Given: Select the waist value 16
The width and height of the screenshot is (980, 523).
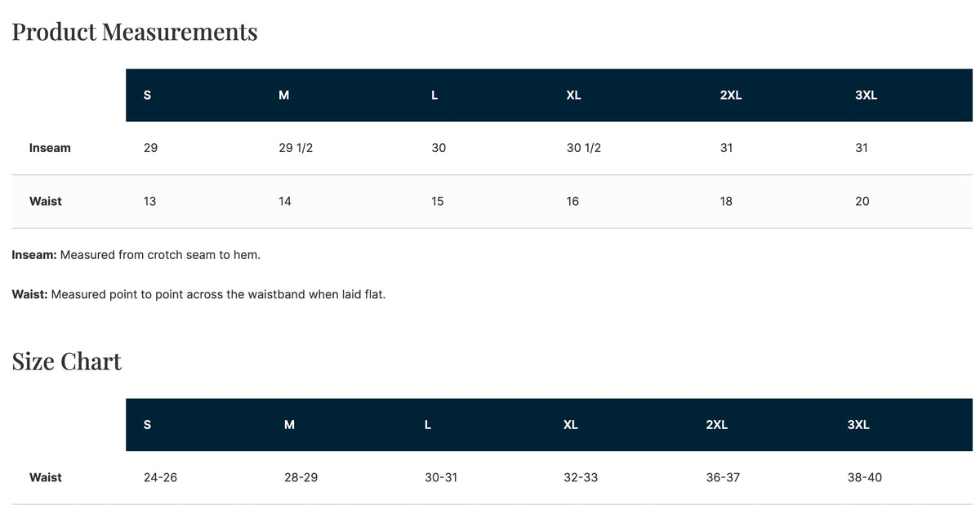Looking at the screenshot, I should (x=572, y=201).
